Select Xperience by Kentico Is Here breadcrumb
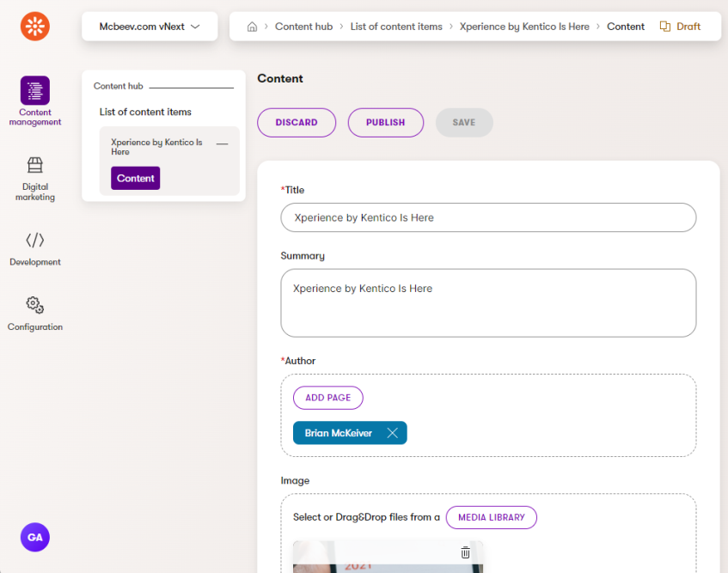 524,27
